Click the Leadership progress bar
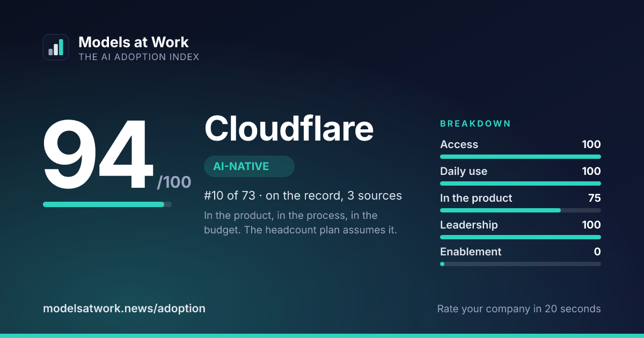The height and width of the screenshot is (338, 644). point(521,237)
